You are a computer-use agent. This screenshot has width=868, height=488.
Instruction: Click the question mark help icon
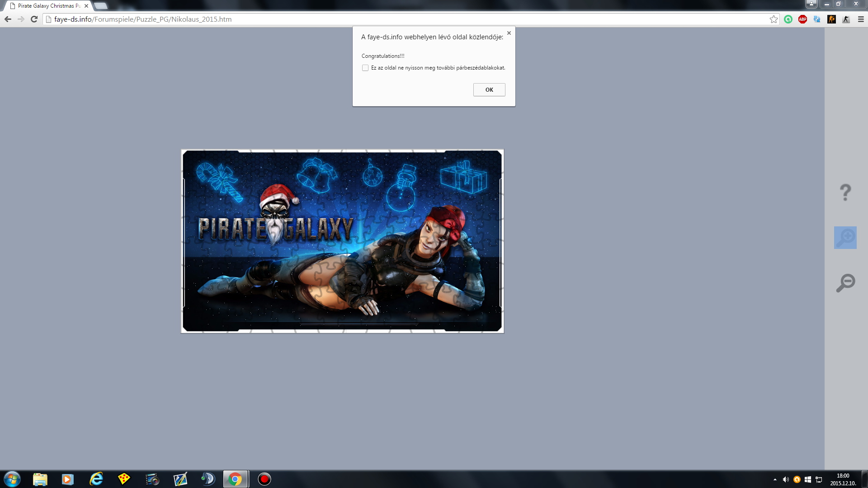coord(845,192)
